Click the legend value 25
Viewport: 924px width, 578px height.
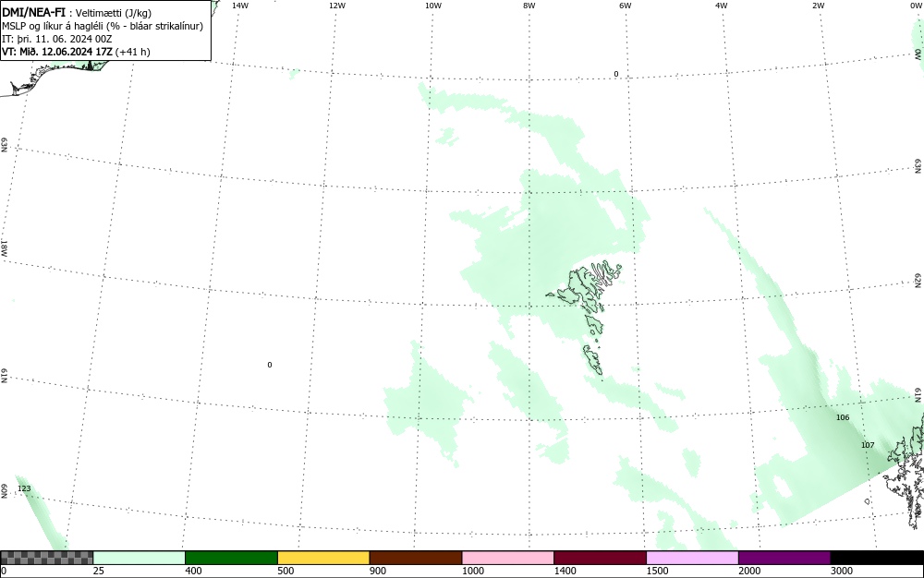(99, 571)
